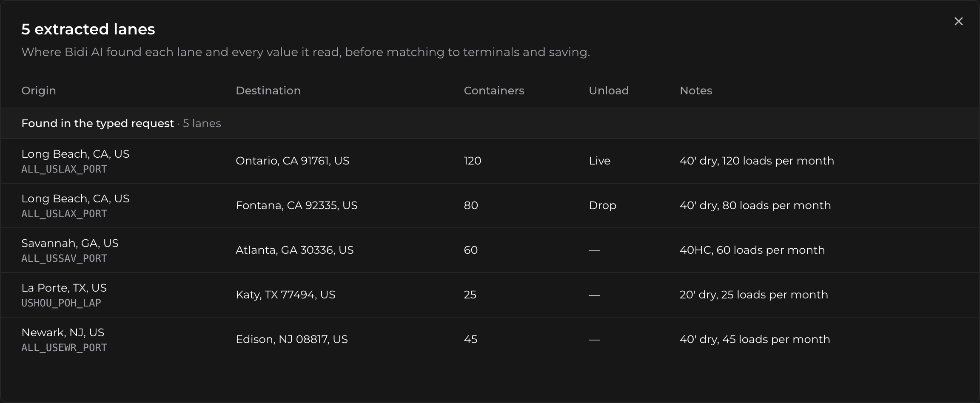The height and width of the screenshot is (403, 980).
Task: Click the Destination column header
Action: click(x=268, y=91)
